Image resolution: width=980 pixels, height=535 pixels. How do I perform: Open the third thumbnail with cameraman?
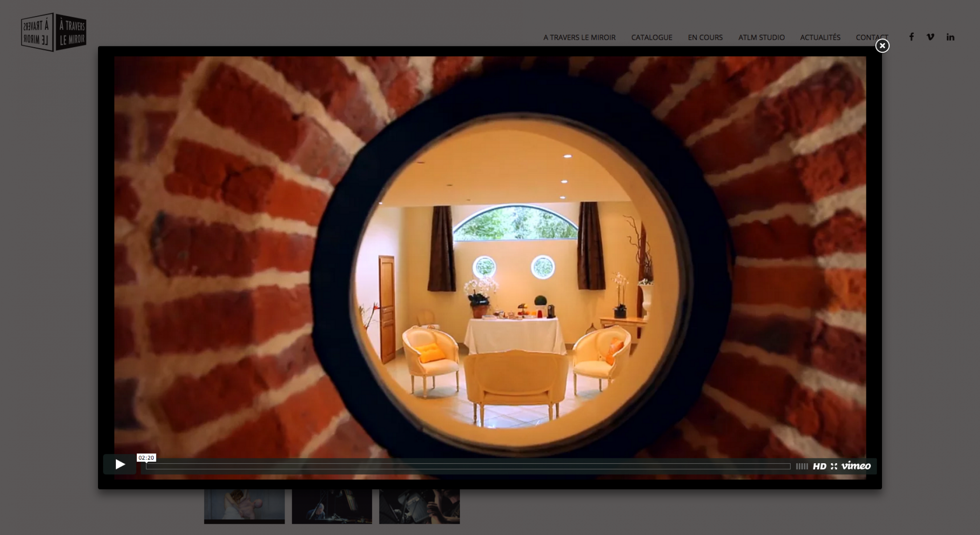click(419, 506)
